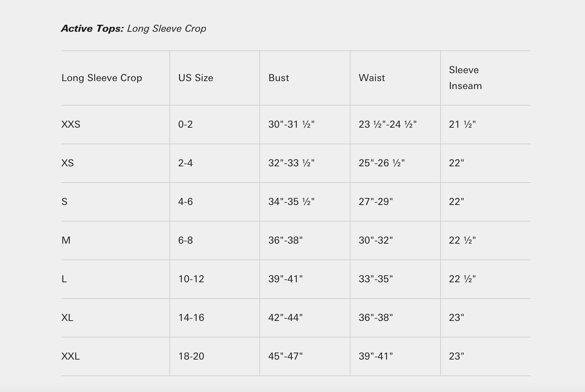Select the bust value 34"-35 ½"
Viewport: 585px width, 392px height.
pos(291,202)
